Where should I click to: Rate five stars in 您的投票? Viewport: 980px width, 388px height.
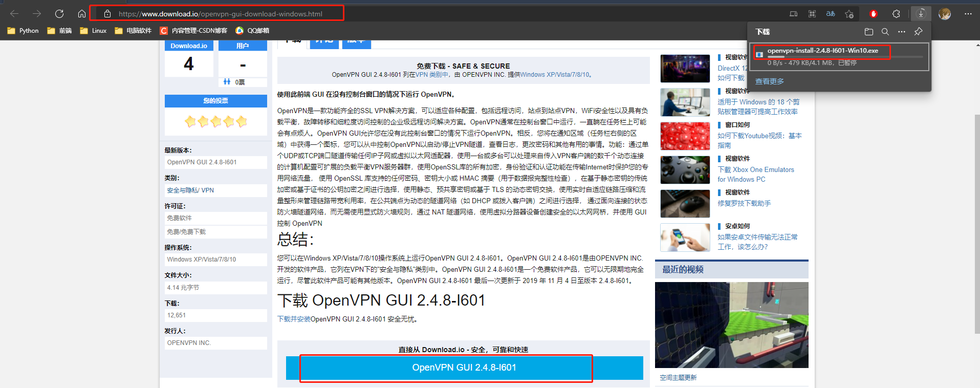[242, 121]
